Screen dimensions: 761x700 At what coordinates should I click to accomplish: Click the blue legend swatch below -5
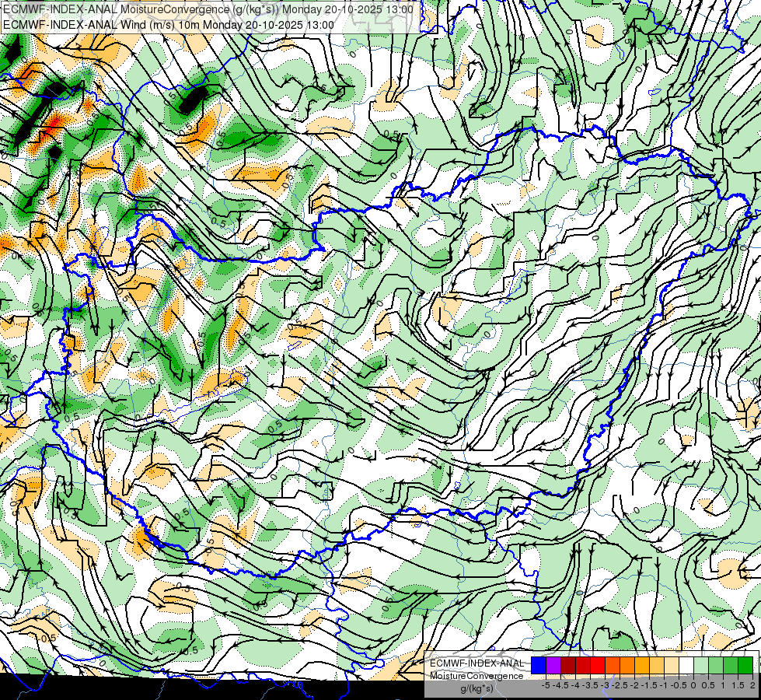539,666
